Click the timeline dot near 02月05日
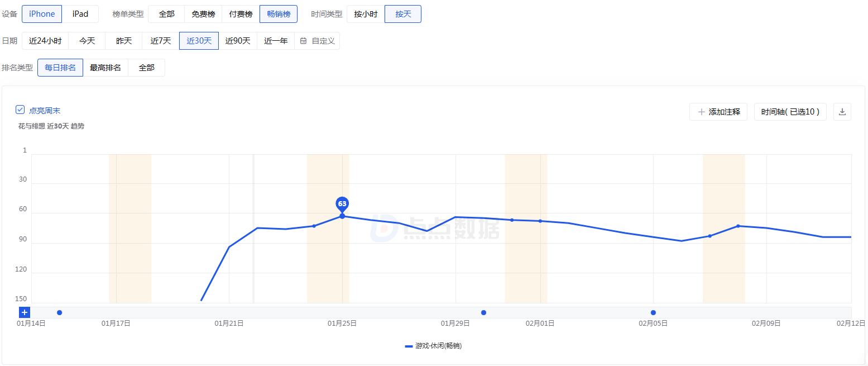Viewport: 868px width, 366px height. coord(653,312)
